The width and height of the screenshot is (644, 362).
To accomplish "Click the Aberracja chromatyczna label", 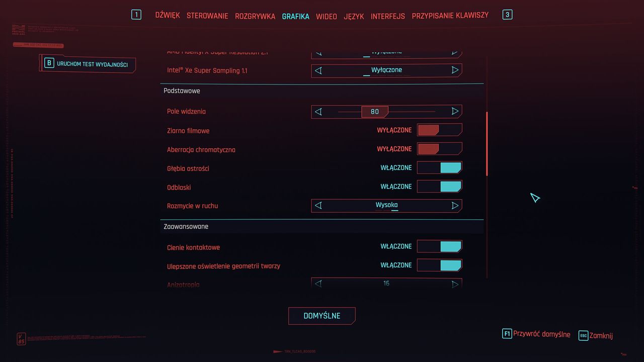I will (201, 149).
